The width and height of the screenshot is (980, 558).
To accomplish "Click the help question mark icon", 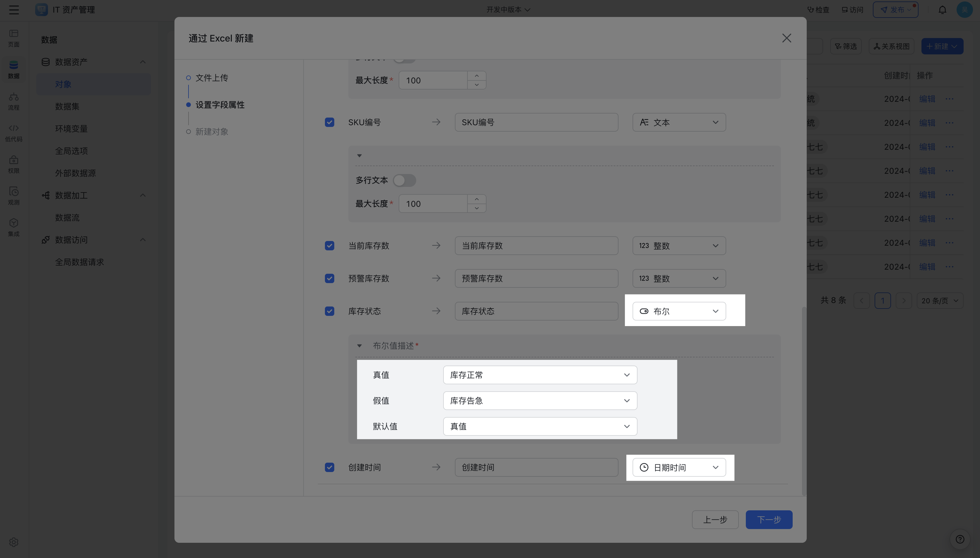I will [x=960, y=539].
